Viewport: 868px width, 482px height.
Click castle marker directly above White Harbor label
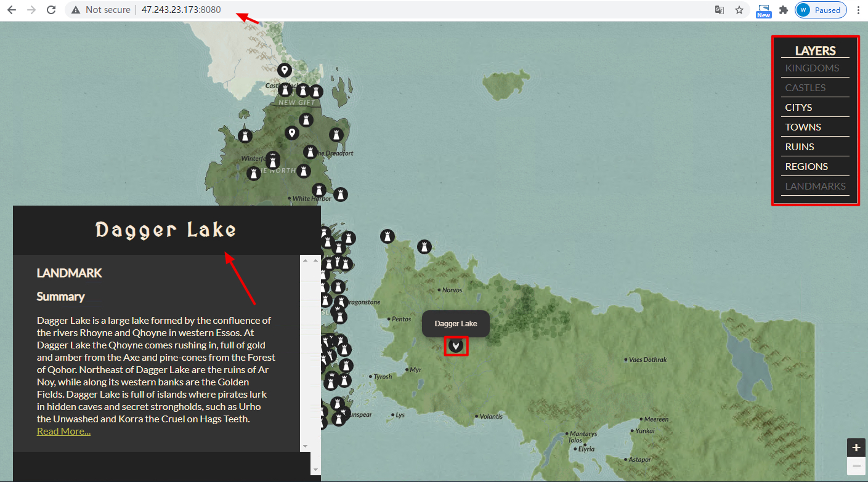point(318,190)
